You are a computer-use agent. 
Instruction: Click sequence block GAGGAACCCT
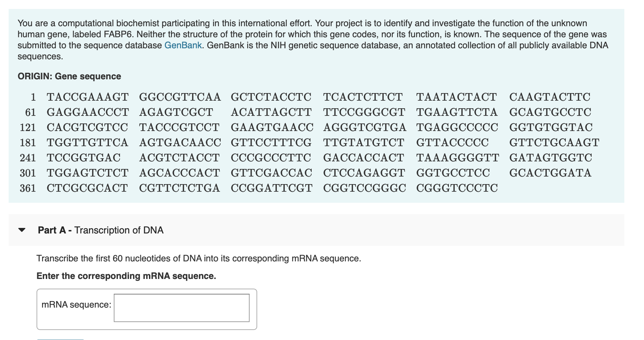[x=88, y=112]
